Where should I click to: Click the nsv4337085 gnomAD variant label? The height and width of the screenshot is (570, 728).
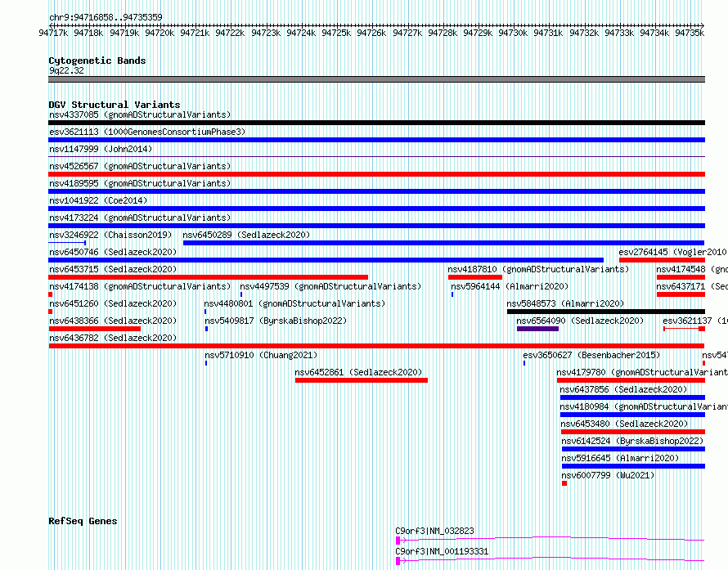pyautogui.click(x=140, y=114)
